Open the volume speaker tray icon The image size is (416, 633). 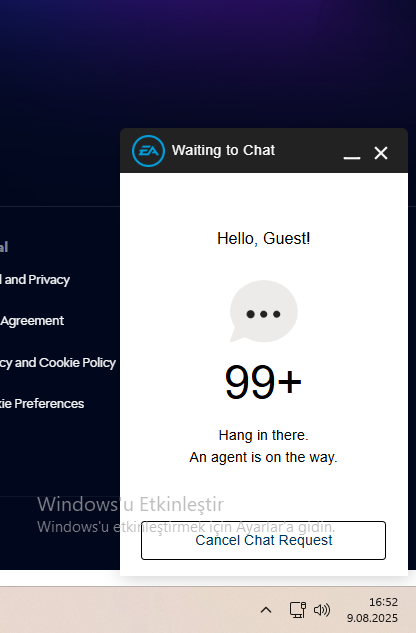[x=322, y=610]
